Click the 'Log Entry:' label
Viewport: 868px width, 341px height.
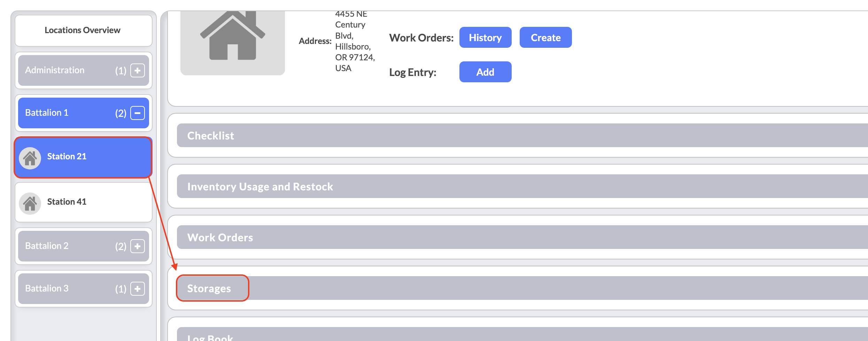[412, 73]
